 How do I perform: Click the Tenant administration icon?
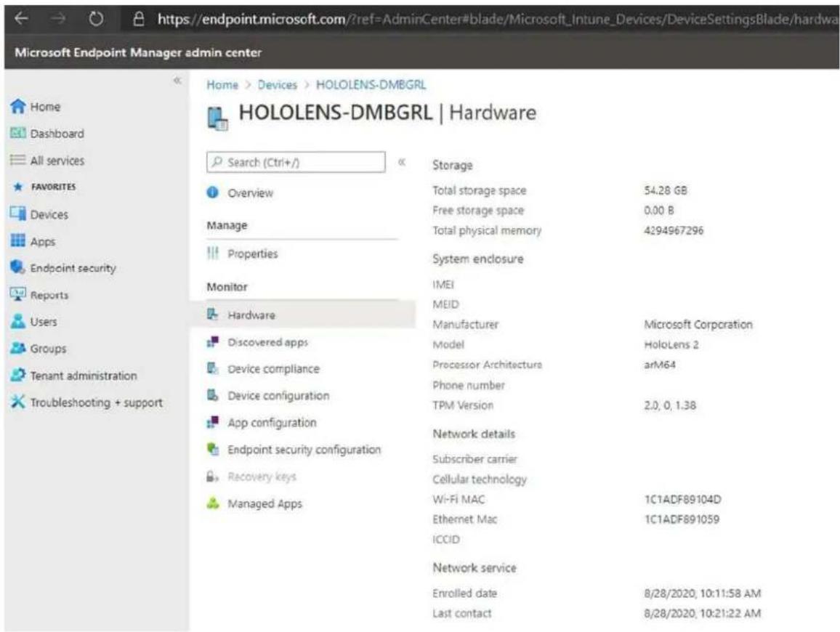17,374
